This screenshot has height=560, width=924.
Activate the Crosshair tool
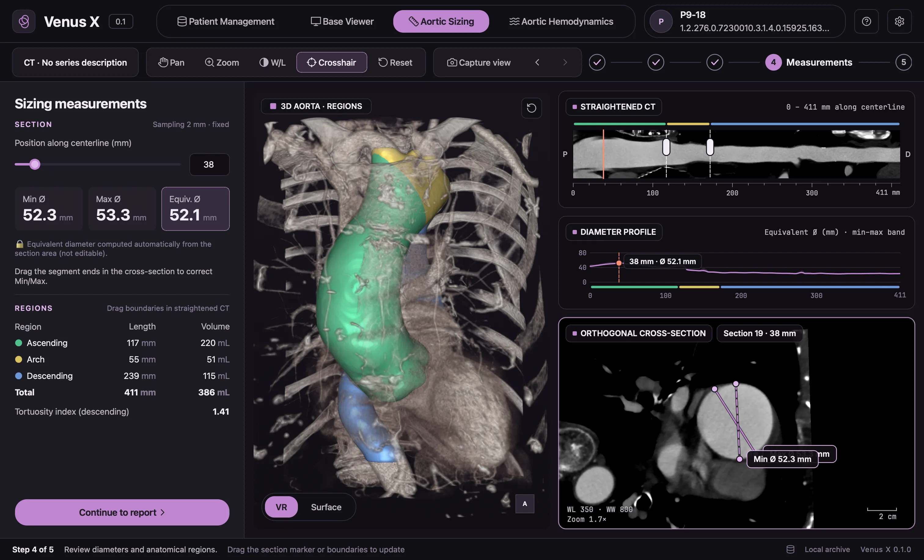tap(332, 62)
